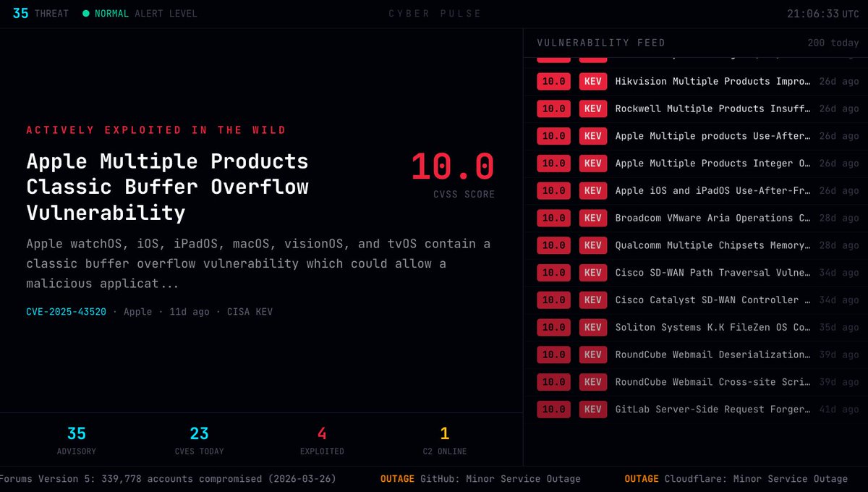Click the 10.0 badge on RoundCube Deserialization row
This screenshot has height=492, width=868.
pyautogui.click(x=553, y=355)
